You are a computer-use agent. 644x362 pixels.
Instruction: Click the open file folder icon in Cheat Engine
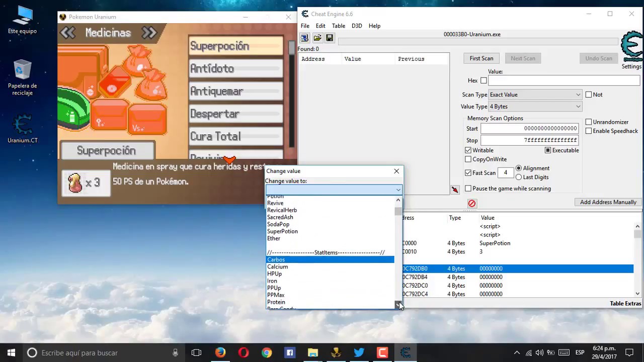click(317, 38)
